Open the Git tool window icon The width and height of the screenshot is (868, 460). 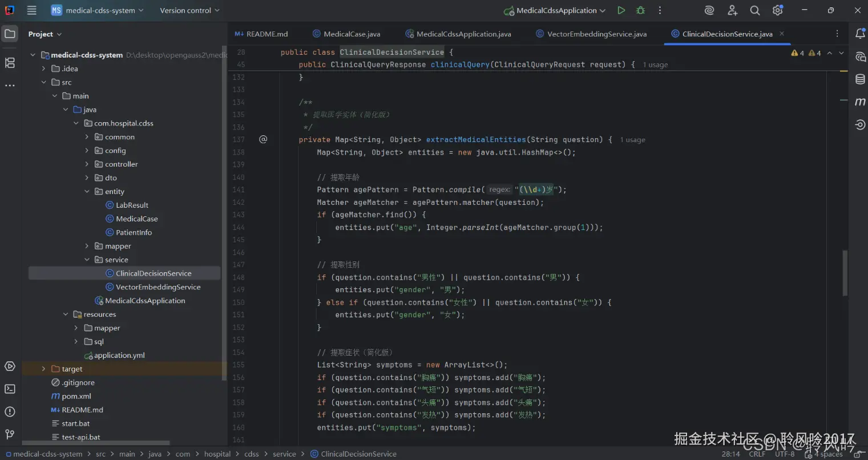tap(10, 434)
